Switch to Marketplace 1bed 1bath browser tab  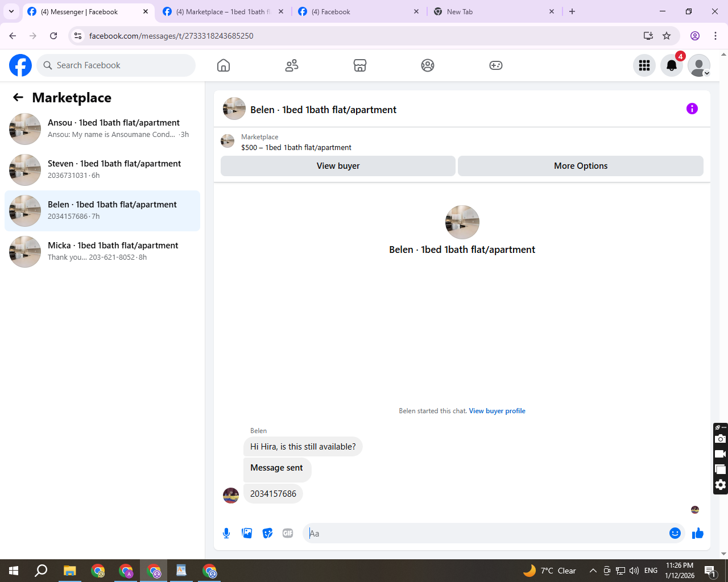224,11
